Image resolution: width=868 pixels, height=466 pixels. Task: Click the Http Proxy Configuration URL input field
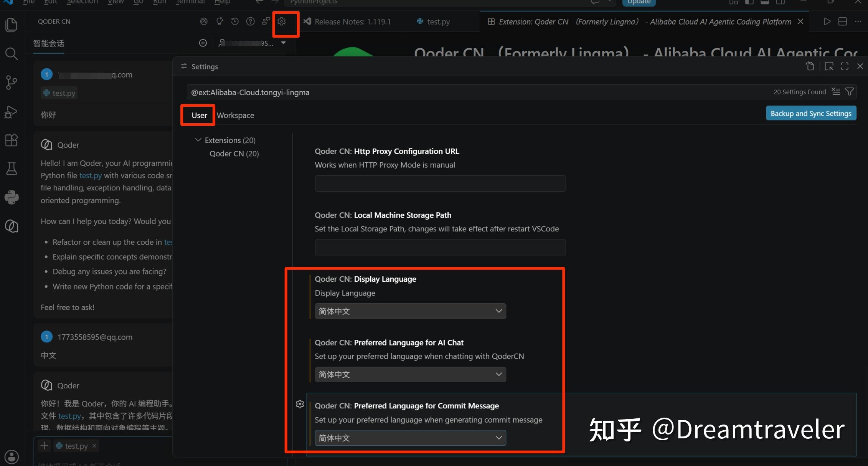pyautogui.click(x=440, y=183)
